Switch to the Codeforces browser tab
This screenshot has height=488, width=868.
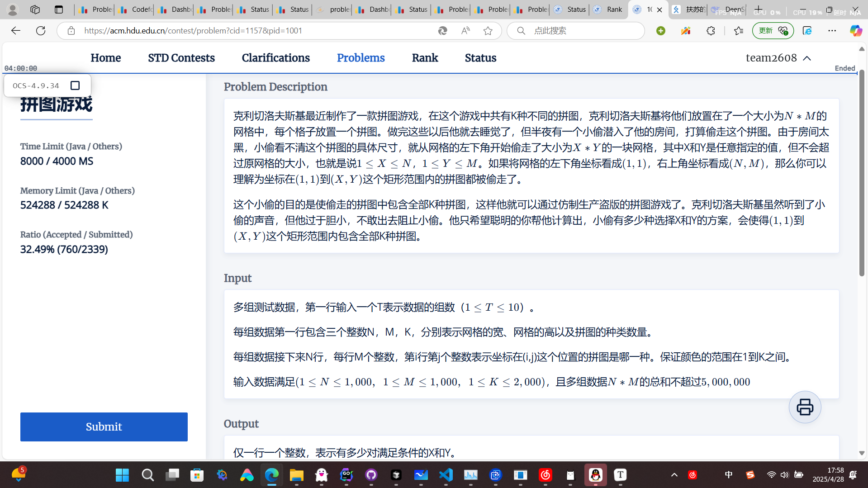[x=134, y=9]
